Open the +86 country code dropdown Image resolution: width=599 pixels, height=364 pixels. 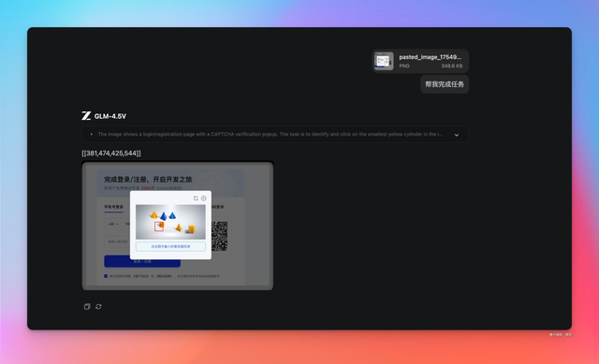113,225
